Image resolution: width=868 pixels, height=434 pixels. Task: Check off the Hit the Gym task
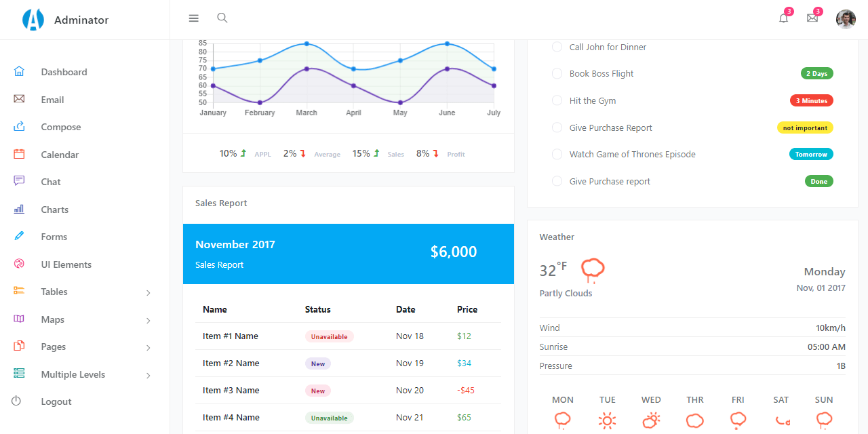coord(557,100)
